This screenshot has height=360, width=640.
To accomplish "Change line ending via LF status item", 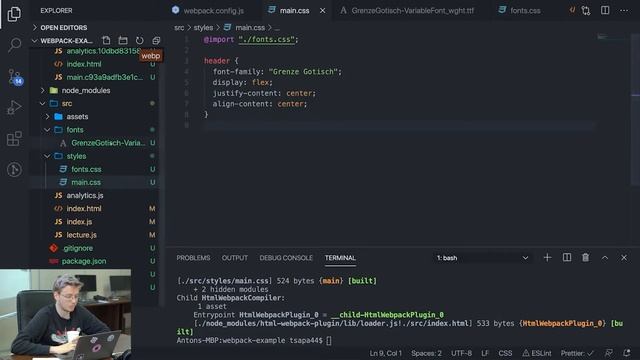I will pos(484,353).
